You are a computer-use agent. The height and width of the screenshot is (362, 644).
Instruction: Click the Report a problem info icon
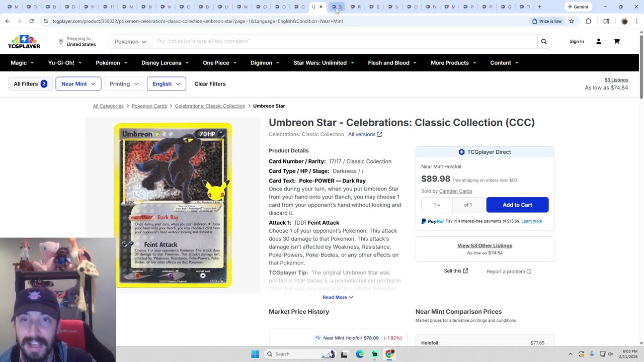[529, 271]
